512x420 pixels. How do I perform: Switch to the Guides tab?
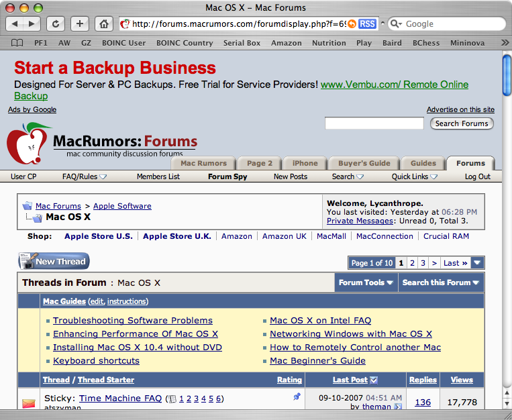pyautogui.click(x=423, y=163)
